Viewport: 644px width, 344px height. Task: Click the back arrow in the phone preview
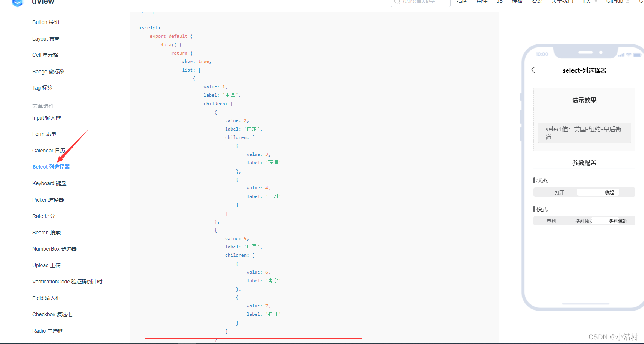[x=533, y=70]
